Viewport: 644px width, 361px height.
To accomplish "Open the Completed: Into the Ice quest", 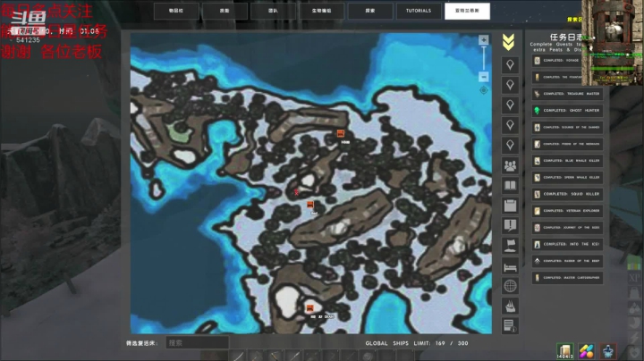I will pos(567,244).
